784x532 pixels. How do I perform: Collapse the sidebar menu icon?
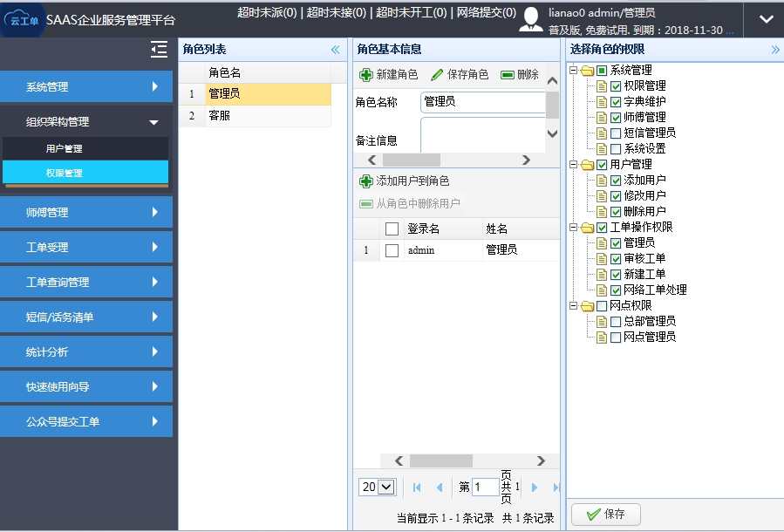(x=159, y=50)
